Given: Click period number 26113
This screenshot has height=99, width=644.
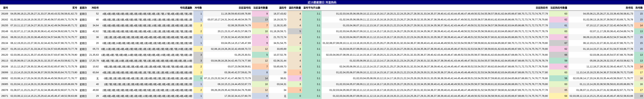Looking at the screenshot, I should point(5,61).
